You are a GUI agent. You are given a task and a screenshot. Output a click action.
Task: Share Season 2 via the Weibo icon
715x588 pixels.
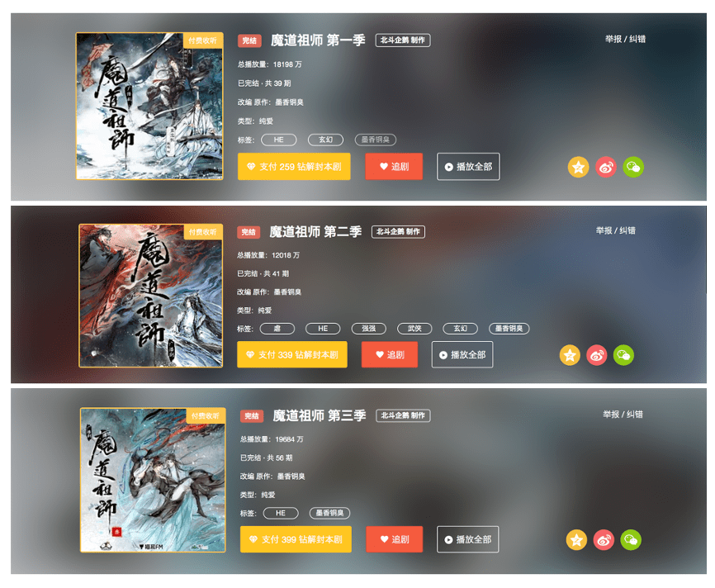(596, 355)
